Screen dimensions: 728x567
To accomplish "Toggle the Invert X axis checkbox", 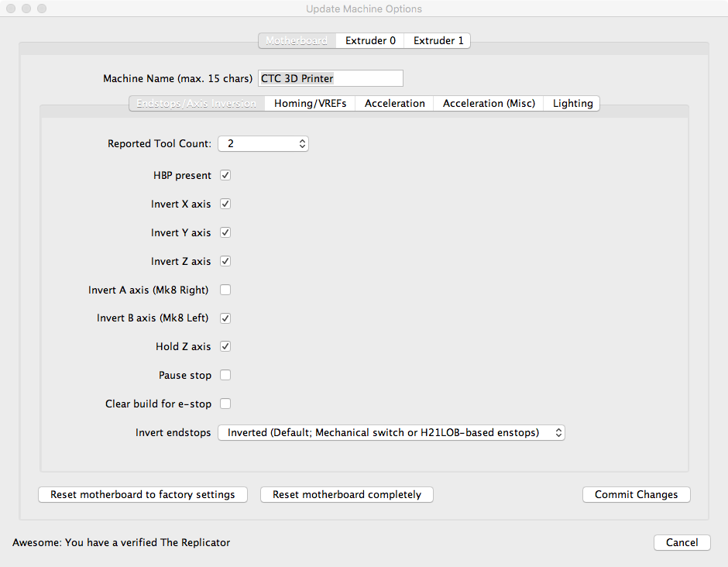I will pos(225,204).
